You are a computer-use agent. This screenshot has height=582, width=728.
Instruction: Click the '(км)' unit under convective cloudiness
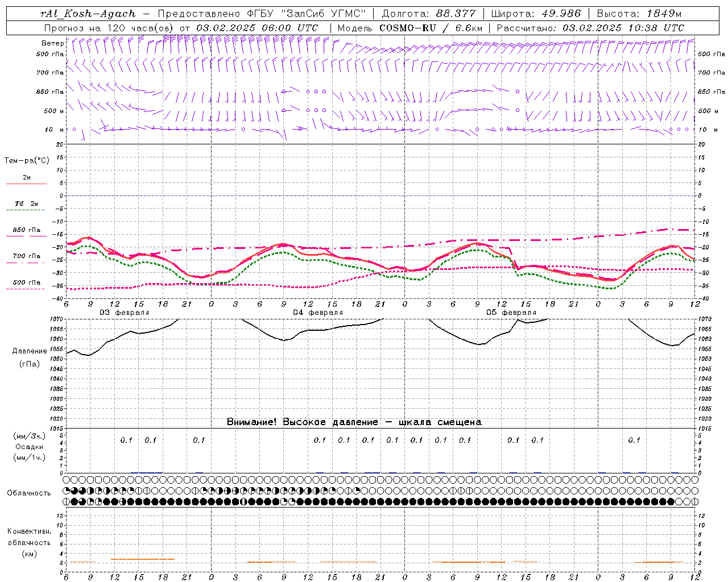tap(30, 554)
